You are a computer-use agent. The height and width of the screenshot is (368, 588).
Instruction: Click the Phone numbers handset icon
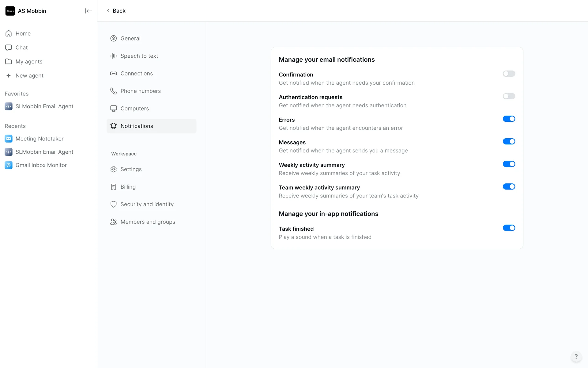click(113, 91)
